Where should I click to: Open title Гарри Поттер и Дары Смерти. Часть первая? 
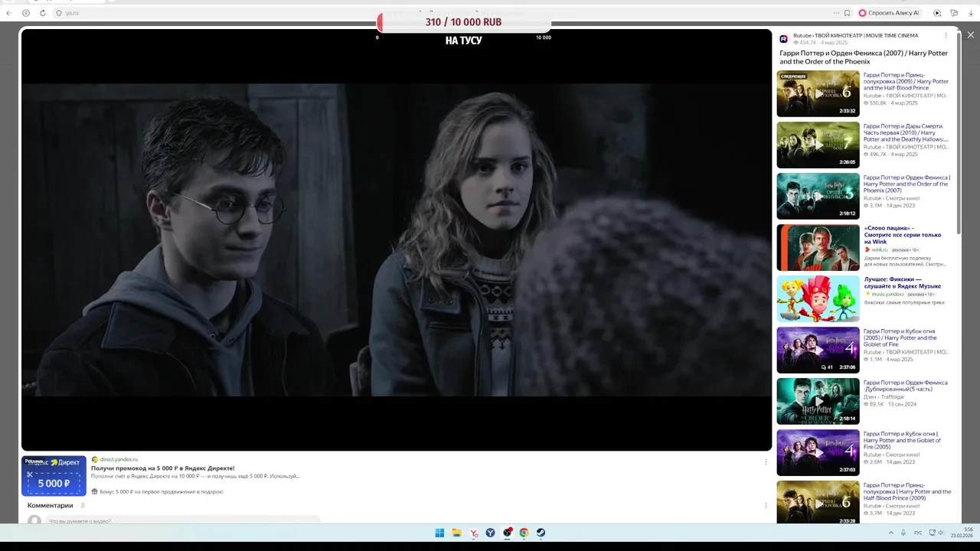(906, 132)
